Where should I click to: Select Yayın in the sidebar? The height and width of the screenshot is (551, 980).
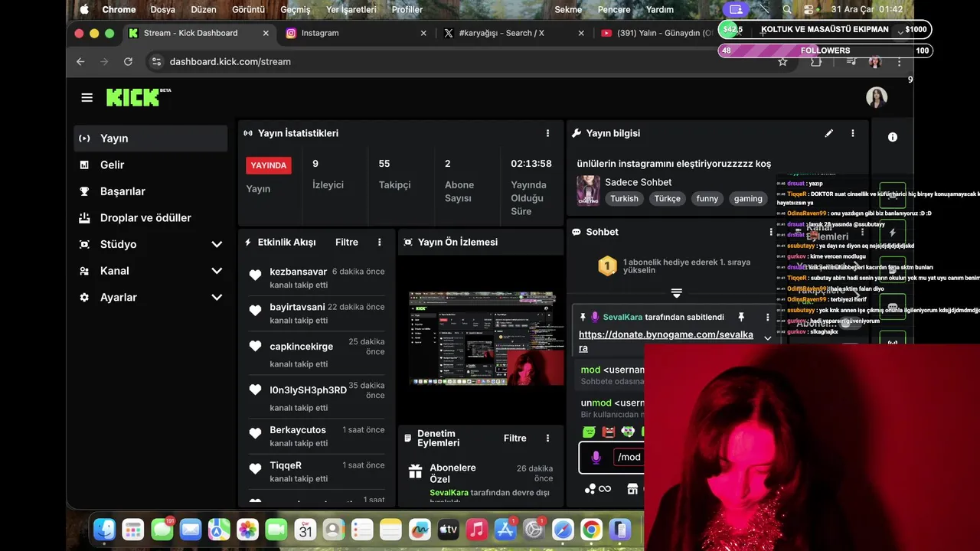(x=151, y=139)
